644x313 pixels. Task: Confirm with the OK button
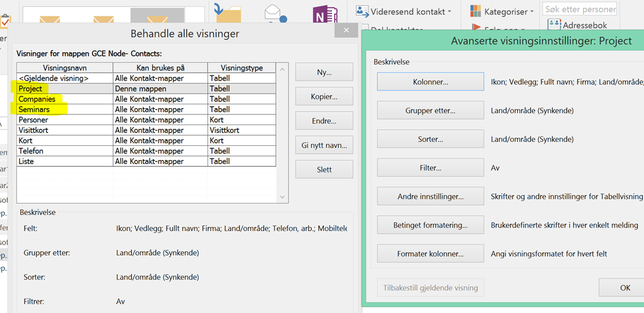pos(624,288)
